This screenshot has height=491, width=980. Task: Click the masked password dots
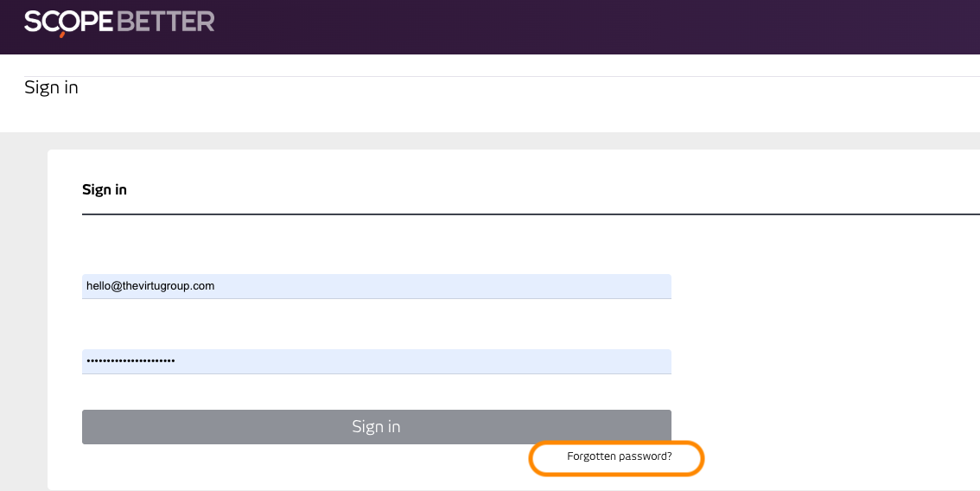click(130, 361)
